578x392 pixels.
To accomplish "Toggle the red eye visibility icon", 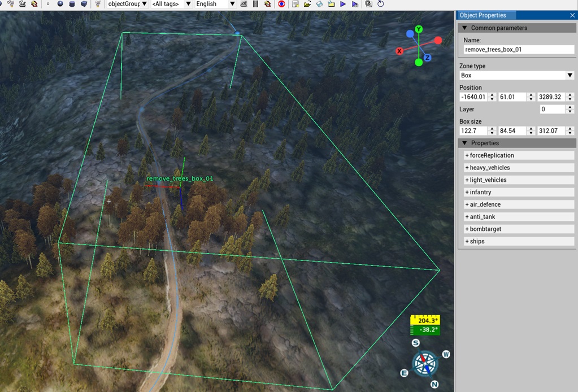I will (281, 4).
